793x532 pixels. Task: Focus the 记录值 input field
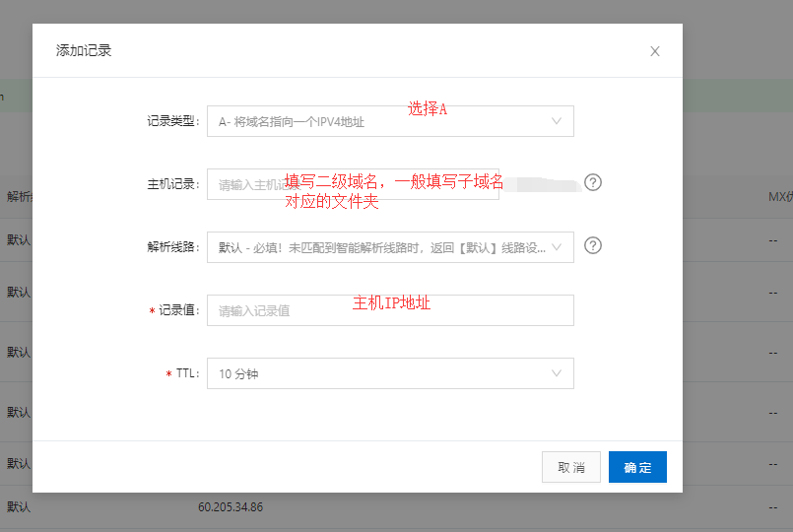point(390,310)
